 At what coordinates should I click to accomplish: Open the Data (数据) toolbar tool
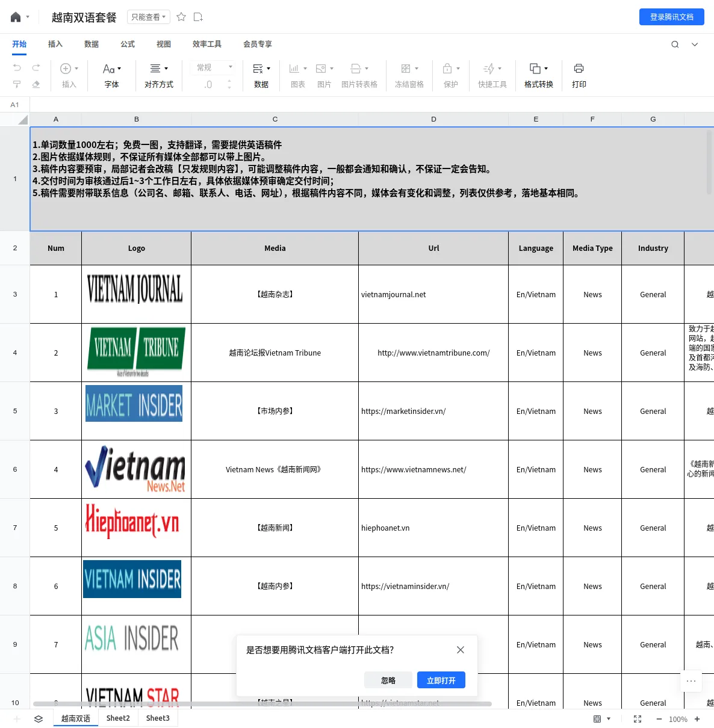[x=261, y=76]
